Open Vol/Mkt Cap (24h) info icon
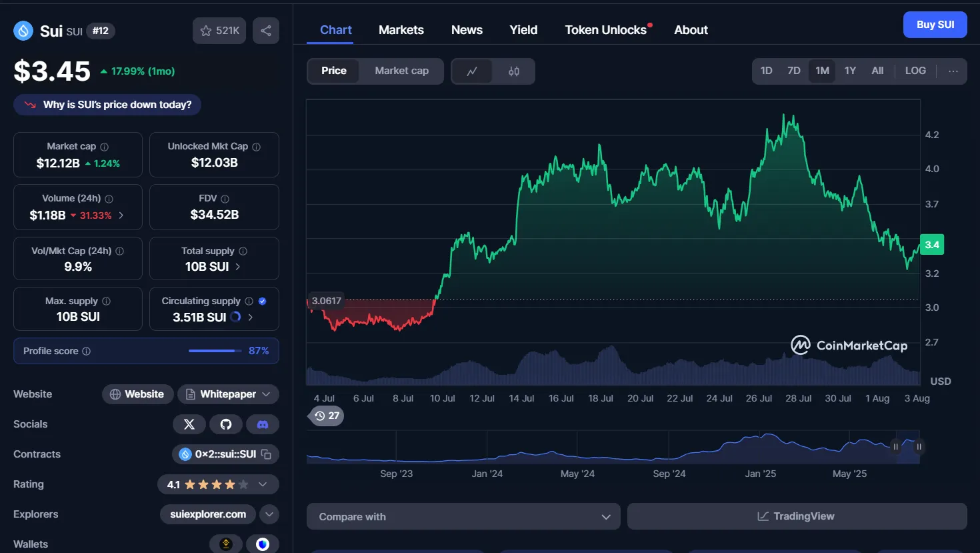This screenshot has height=553, width=980. click(x=119, y=251)
